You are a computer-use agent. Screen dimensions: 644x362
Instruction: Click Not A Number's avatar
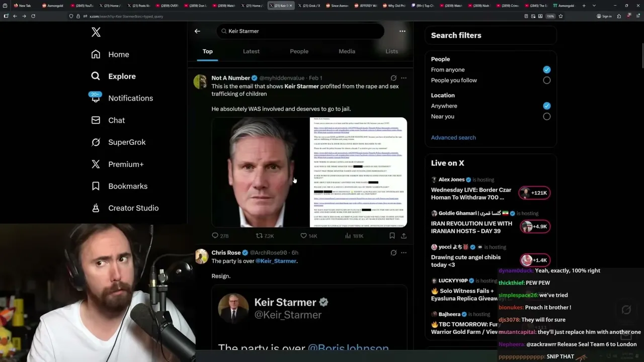point(201,81)
